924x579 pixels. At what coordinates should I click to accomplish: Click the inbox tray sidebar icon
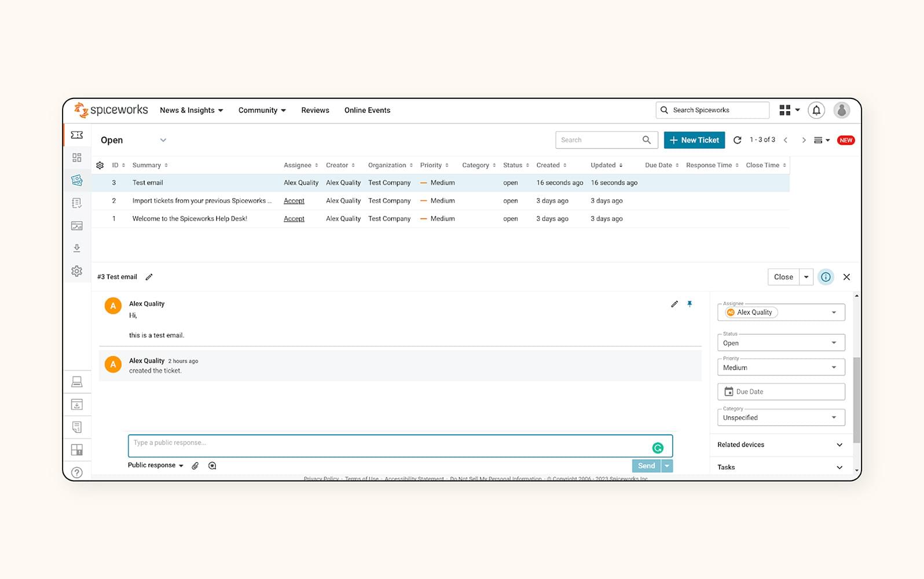coord(77,404)
